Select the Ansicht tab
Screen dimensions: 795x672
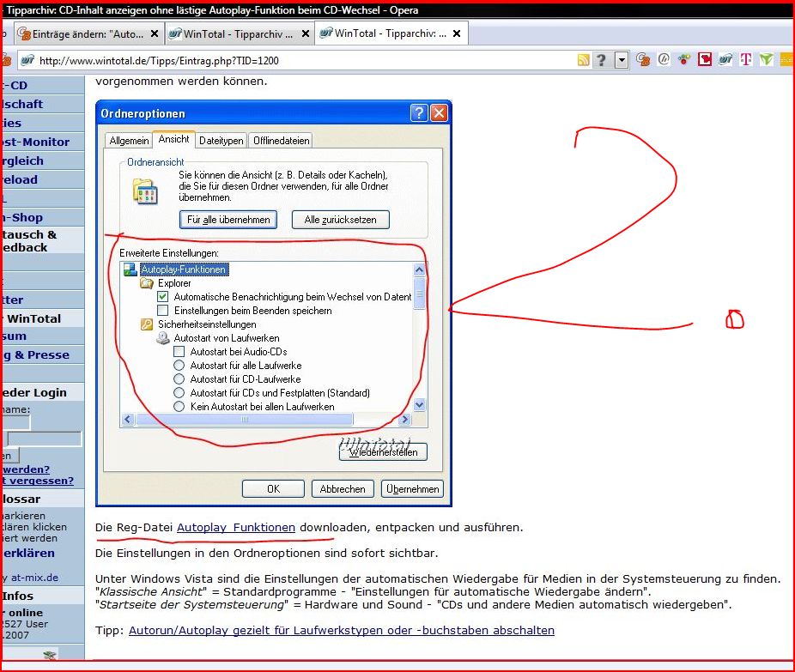click(x=174, y=139)
